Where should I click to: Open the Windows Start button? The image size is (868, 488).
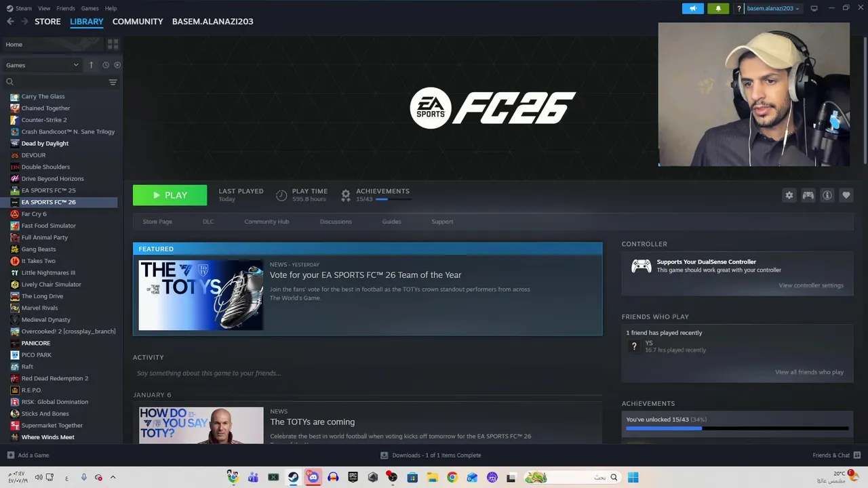(633, 477)
